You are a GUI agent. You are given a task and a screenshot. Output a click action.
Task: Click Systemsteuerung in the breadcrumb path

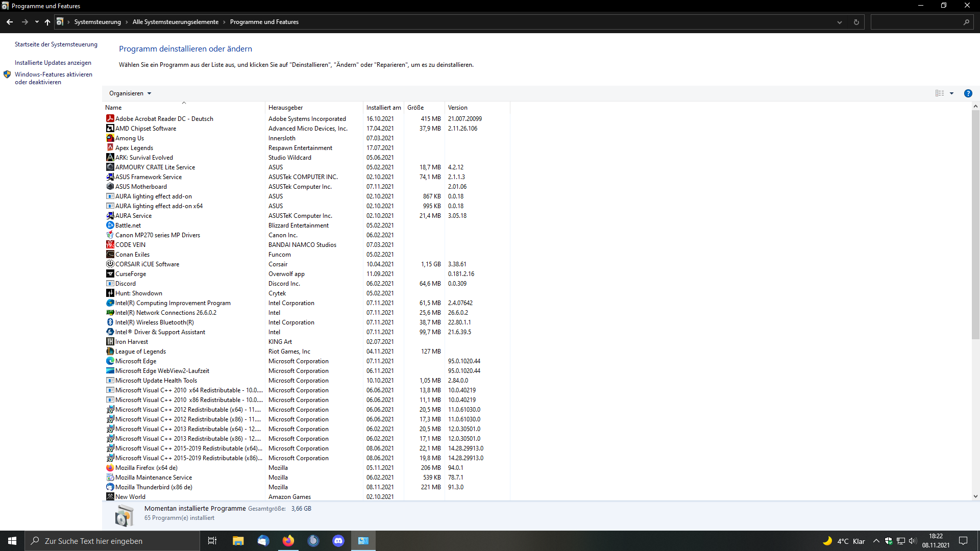pos(97,22)
